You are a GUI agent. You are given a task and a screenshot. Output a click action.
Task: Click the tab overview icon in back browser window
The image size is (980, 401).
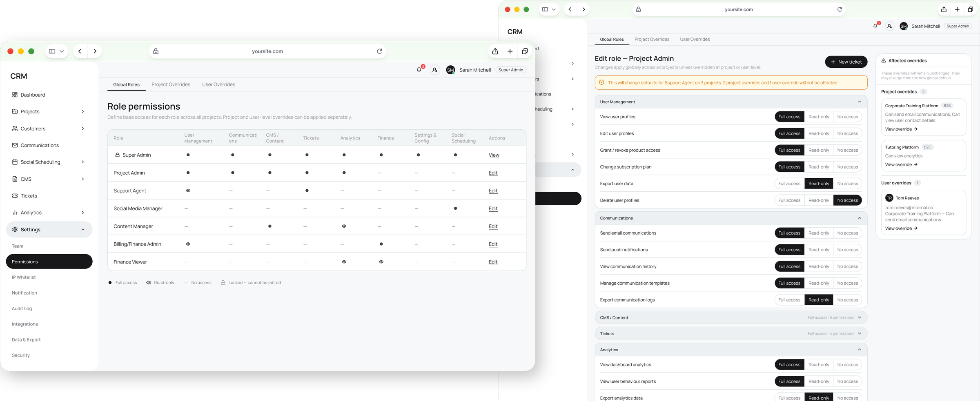click(x=971, y=9)
